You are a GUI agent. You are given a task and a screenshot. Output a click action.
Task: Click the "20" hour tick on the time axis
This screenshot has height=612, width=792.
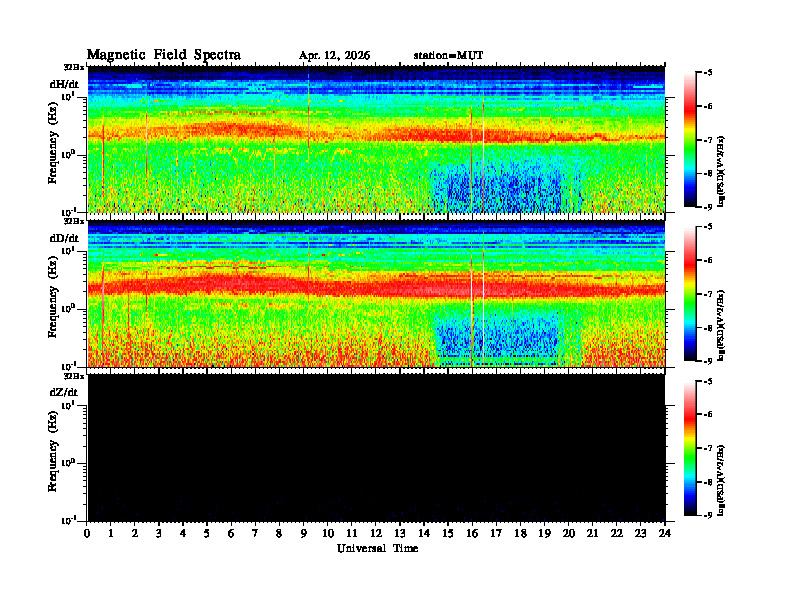(x=568, y=534)
